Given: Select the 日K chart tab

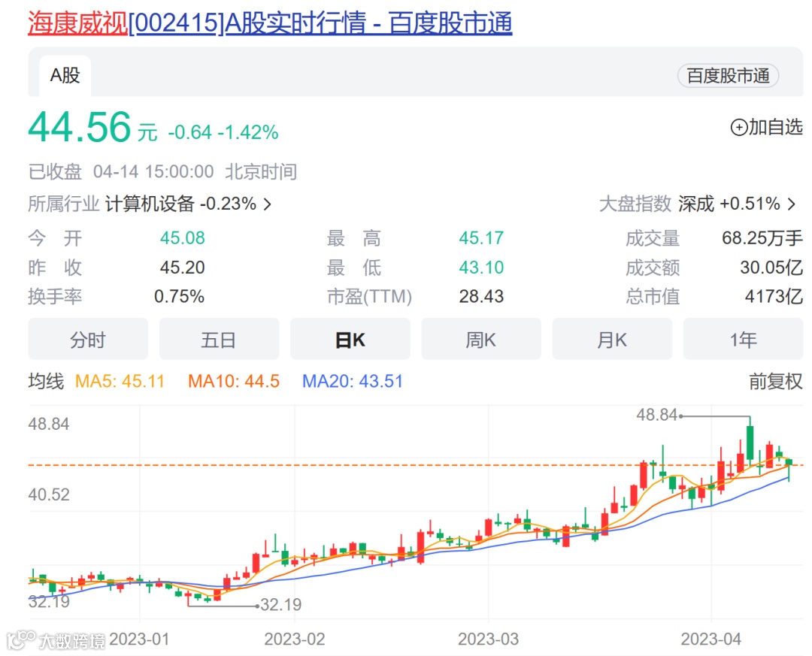Looking at the screenshot, I should [350, 340].
